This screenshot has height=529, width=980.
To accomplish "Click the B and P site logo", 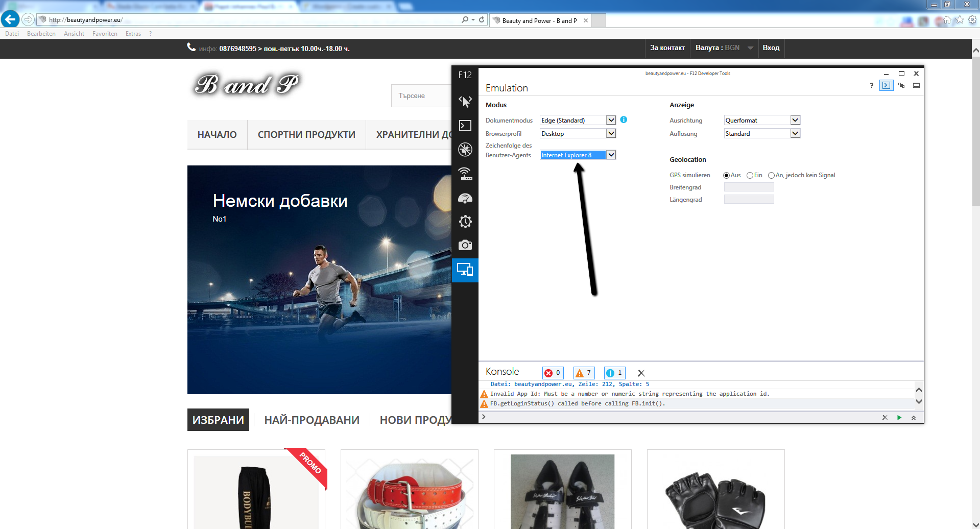I will 247,84.
